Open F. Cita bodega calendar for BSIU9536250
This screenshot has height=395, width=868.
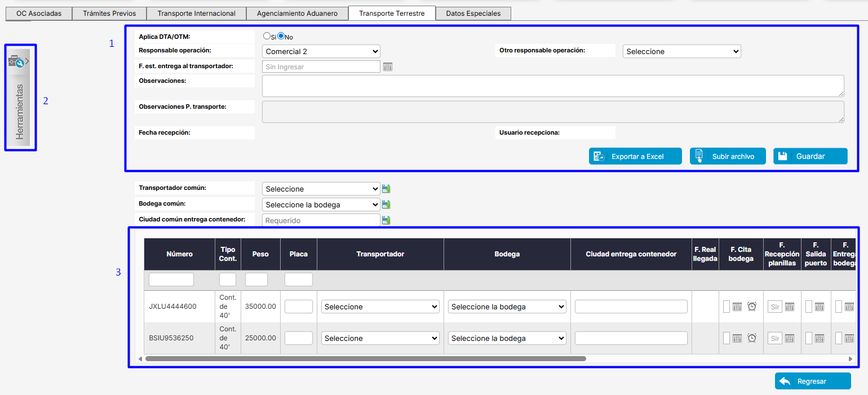pyautogui.click(x=737, y=338)
